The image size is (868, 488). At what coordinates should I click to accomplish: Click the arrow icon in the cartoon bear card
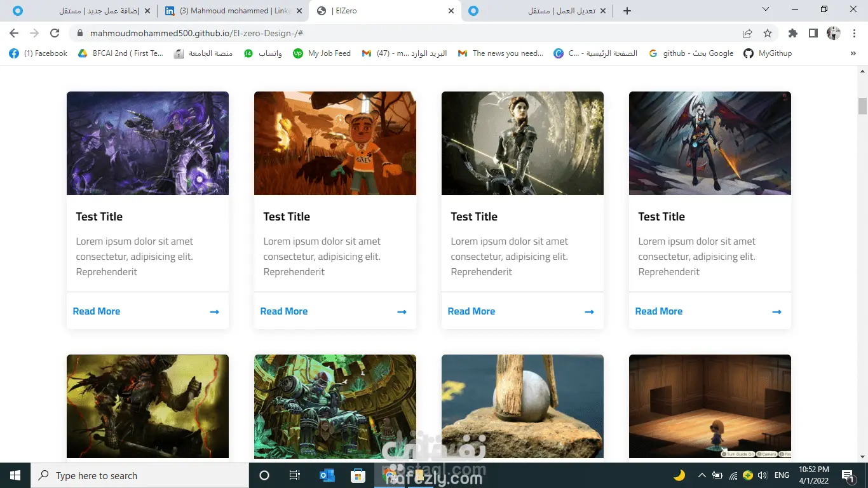point(402,312)
